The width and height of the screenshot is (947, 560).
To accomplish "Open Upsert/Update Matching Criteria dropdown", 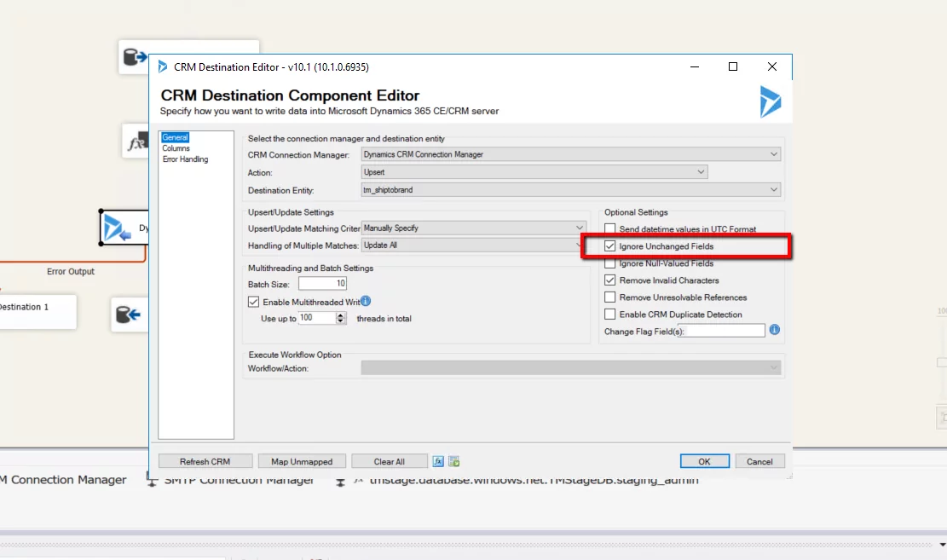I will (x=579, y=228).
